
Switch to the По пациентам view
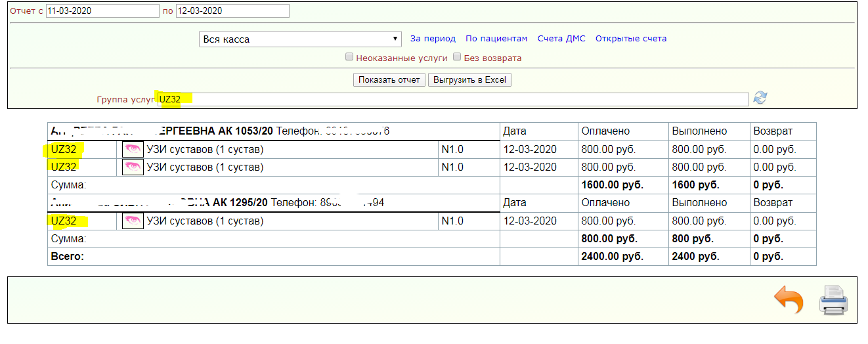[x=496, y=39]
